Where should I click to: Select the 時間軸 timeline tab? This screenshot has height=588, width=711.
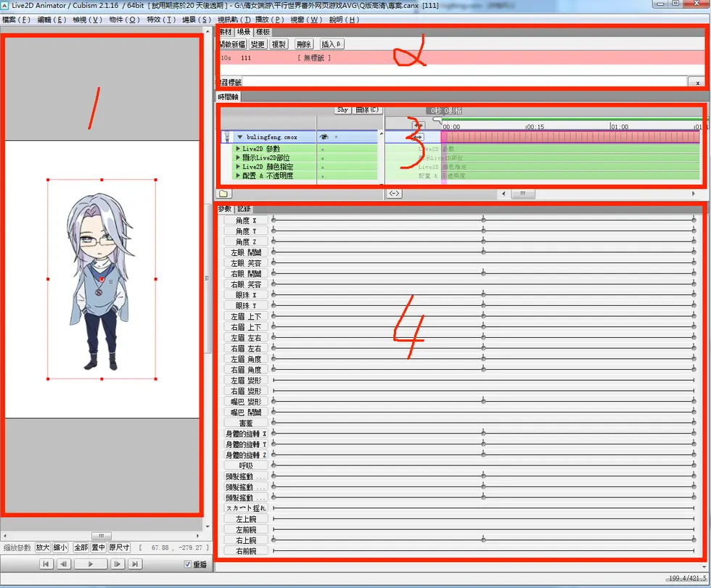coord(228,97)
